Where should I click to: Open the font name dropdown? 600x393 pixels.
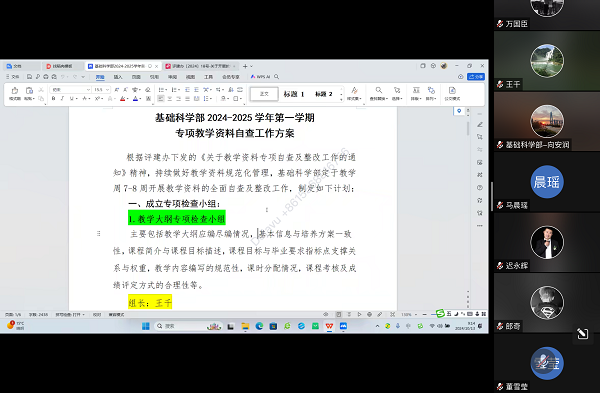[71, 90]
